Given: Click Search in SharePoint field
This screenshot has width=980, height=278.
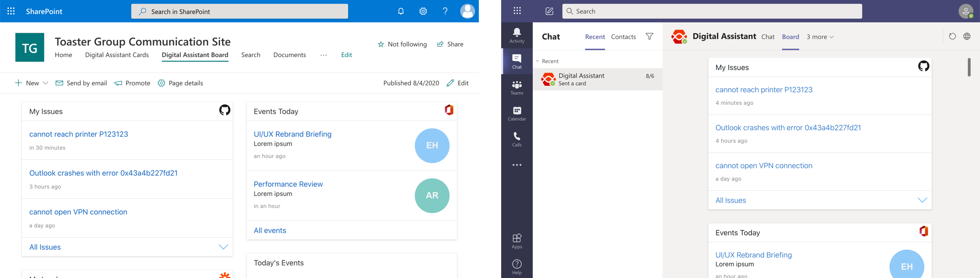Looking at the screenshot, I should 240,11.
